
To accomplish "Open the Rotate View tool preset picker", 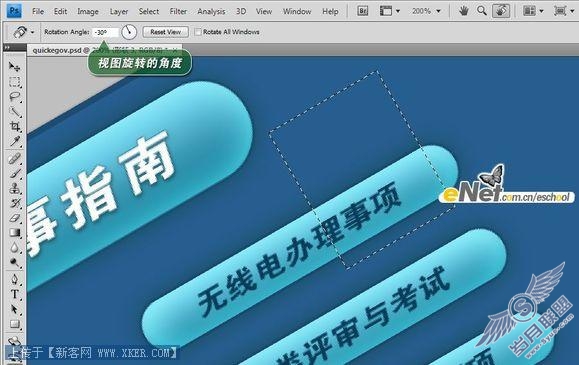I will 23,32.
